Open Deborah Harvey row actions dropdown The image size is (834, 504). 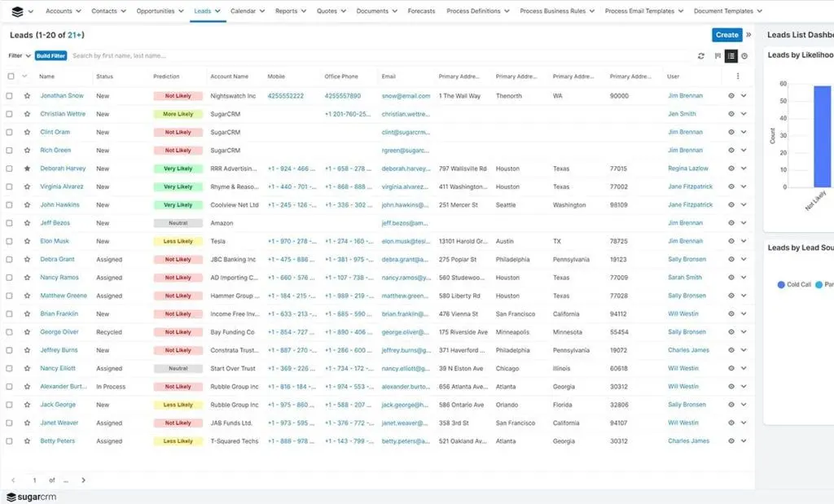tap(744, 169)
